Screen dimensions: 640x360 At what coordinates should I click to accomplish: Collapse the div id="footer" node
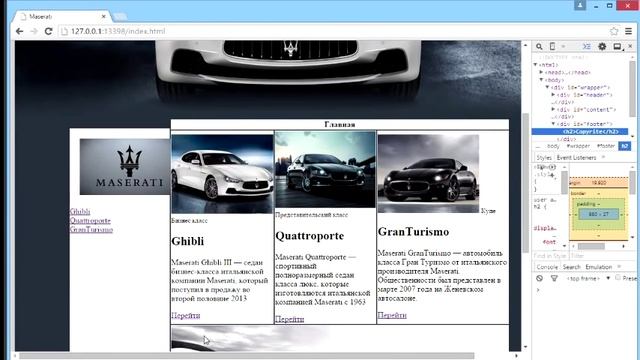tap(553, 124)
